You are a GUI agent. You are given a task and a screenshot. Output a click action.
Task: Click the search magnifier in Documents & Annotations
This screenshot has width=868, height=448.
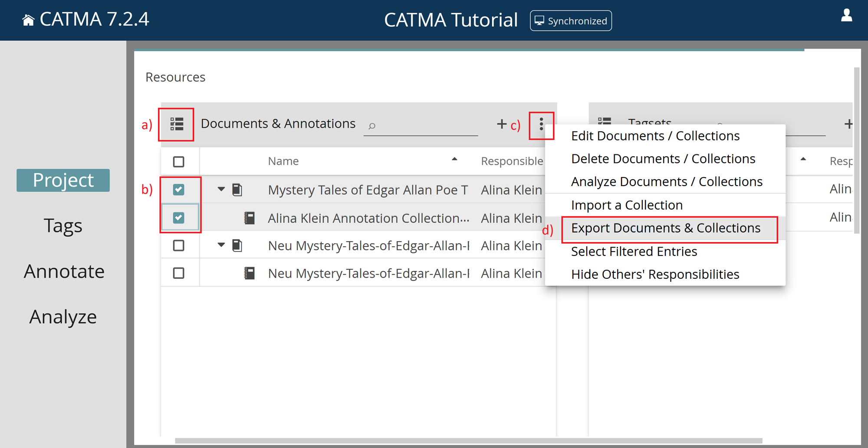click(372, 126)
